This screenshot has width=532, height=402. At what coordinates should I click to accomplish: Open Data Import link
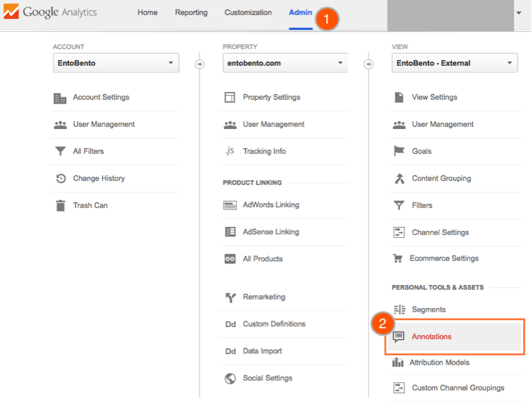[262, 351]
